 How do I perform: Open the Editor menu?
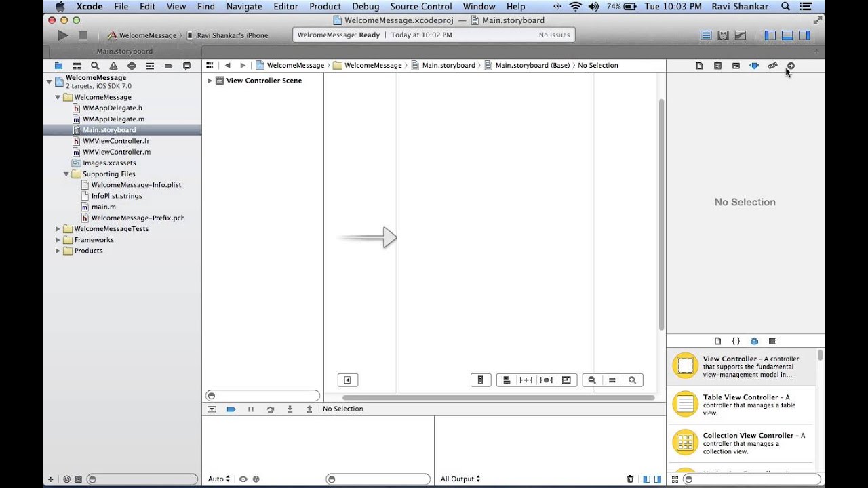285,7
